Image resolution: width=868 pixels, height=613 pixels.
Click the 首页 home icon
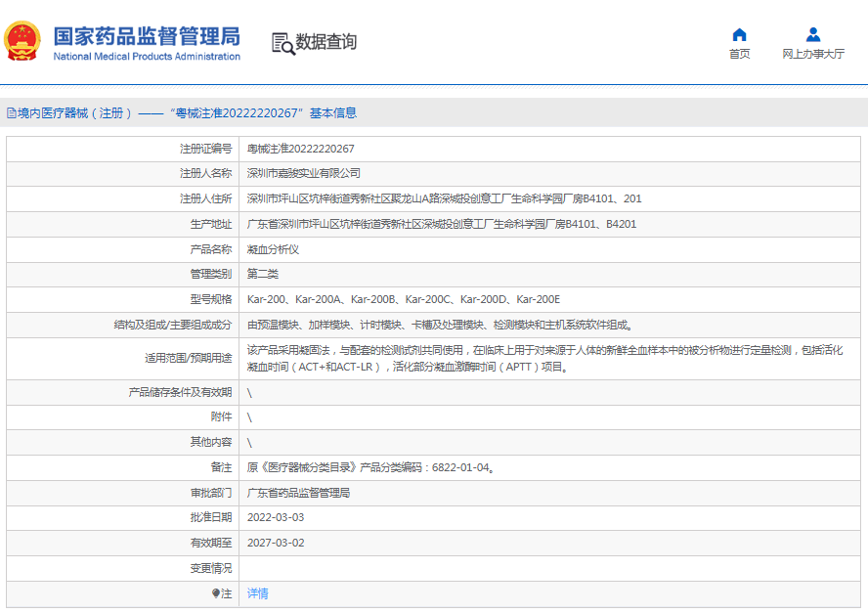(x=739, y=35)
